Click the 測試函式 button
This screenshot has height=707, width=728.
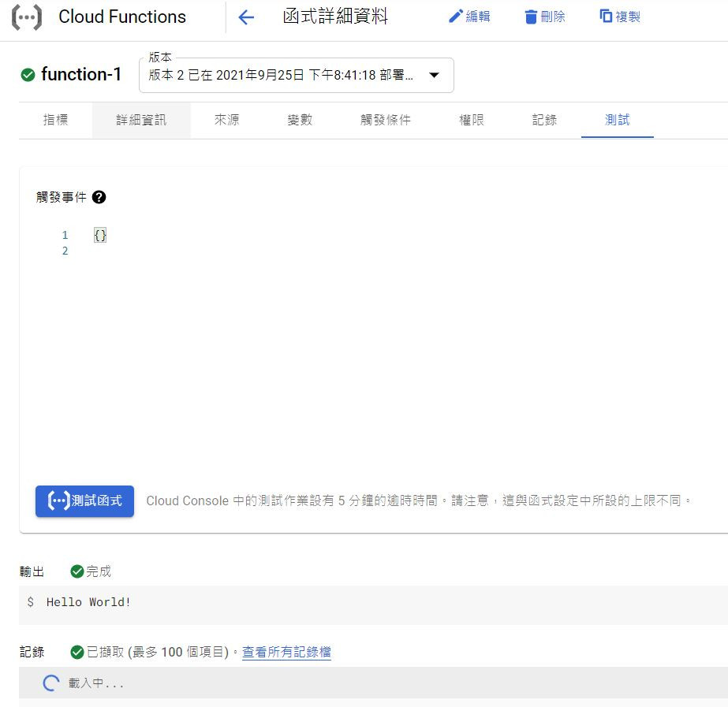point(84,501)
